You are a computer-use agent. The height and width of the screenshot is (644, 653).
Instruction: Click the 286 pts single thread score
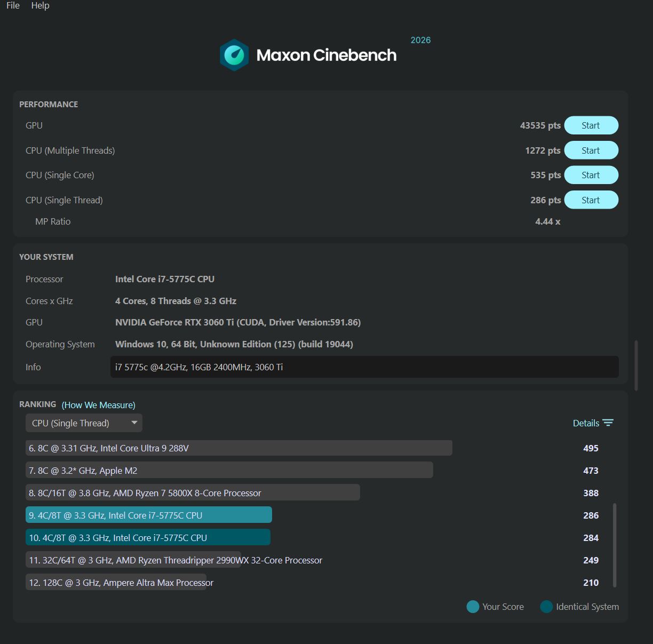[x=546, y=200]
